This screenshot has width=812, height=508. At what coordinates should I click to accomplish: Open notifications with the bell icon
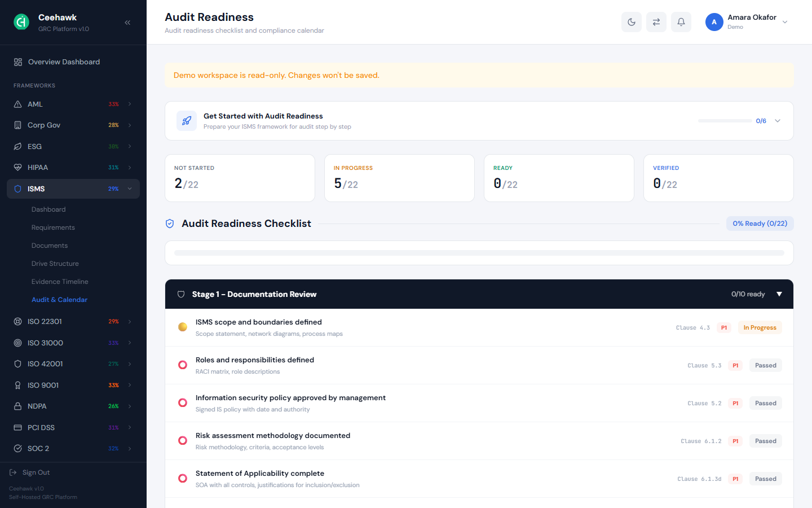click(681, 22)
